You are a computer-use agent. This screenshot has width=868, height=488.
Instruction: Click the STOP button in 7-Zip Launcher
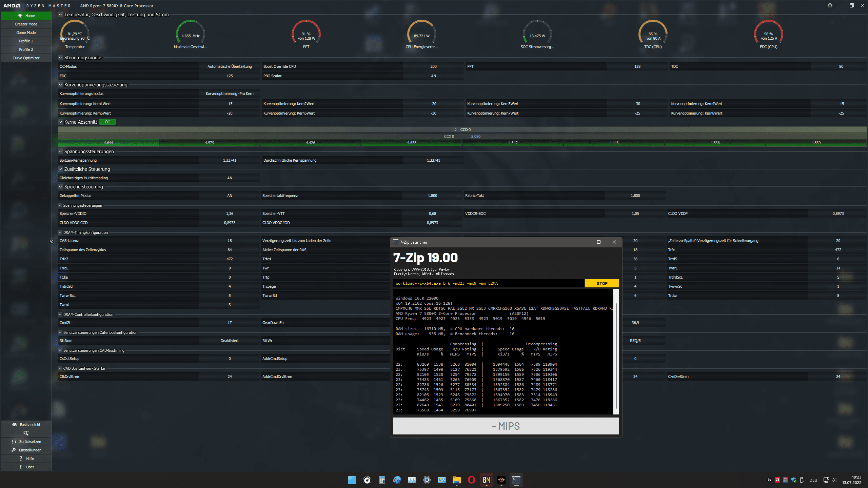[602, 283]
